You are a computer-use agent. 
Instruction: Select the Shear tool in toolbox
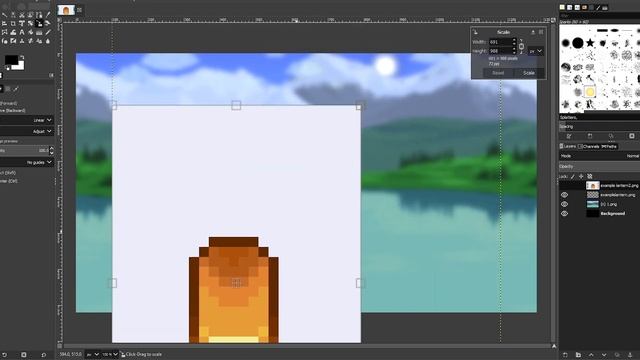tap(48, 23)
